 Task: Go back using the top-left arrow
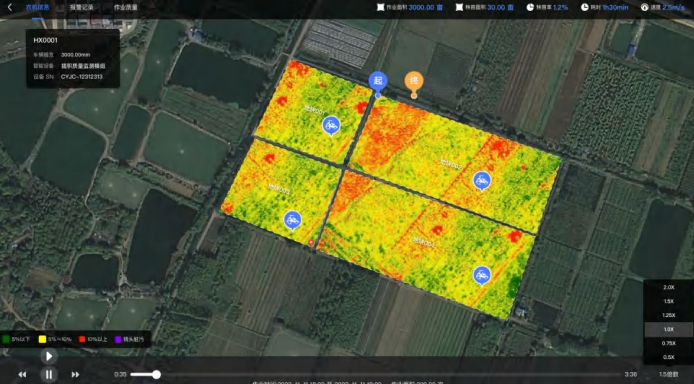pos(10,7)
